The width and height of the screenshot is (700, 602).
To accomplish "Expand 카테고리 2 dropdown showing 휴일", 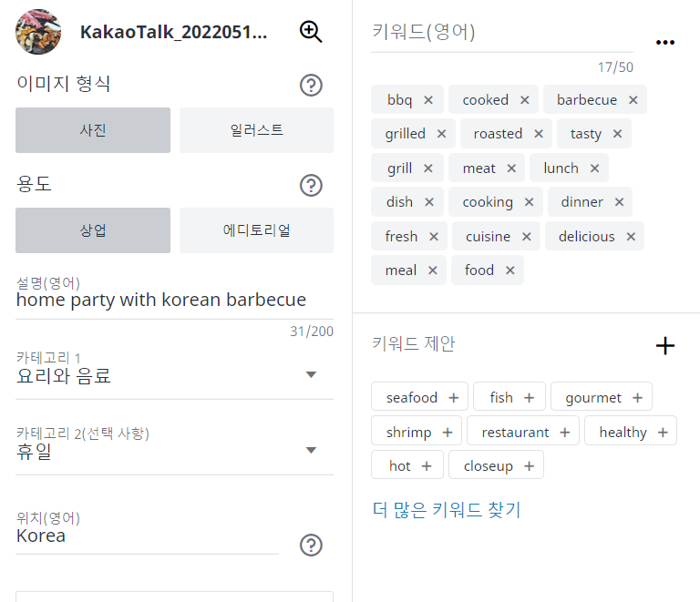I will 175,450.
